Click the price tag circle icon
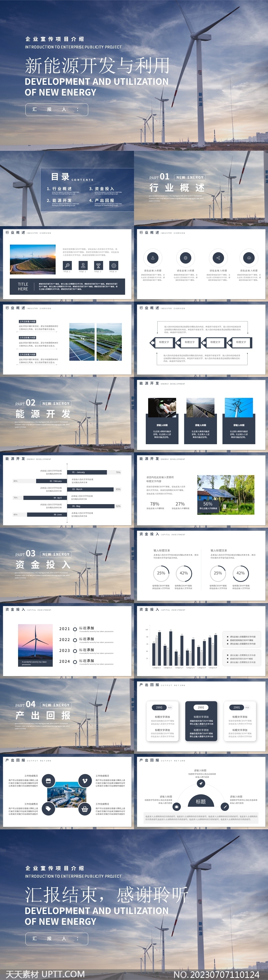This screenshot has height=980, width=268. 48,809
